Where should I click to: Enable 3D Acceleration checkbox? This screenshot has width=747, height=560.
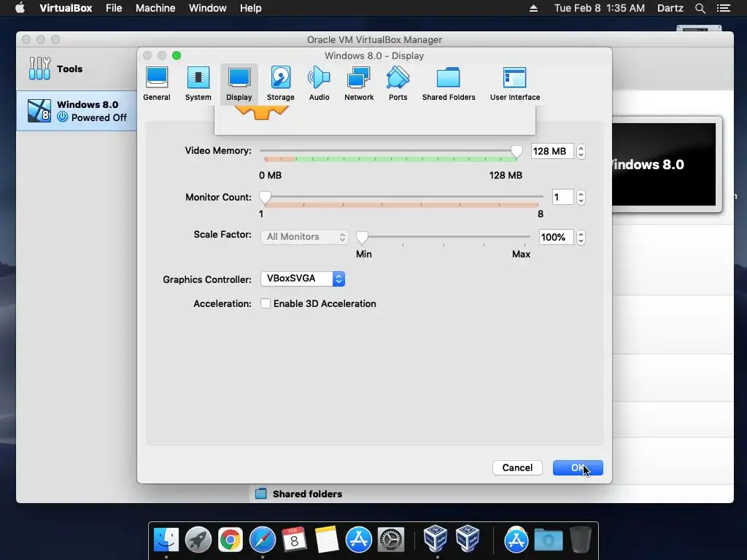[x=266, y=303]
